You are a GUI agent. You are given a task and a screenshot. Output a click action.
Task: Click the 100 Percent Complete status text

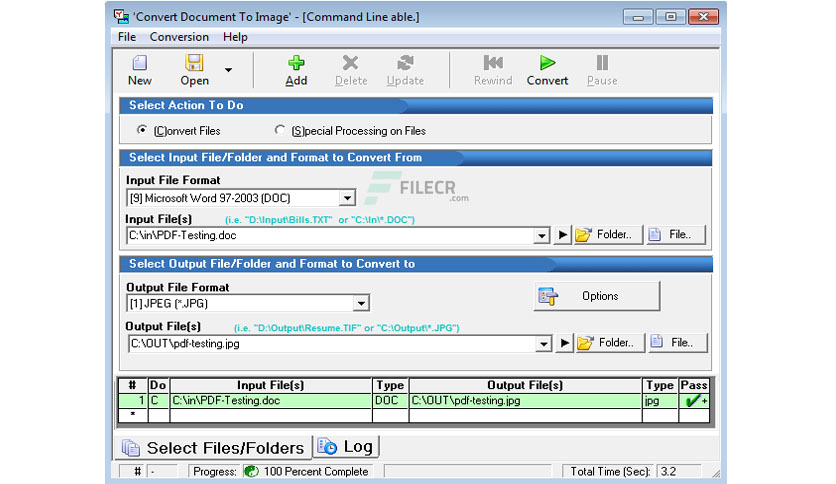point(316,472)
